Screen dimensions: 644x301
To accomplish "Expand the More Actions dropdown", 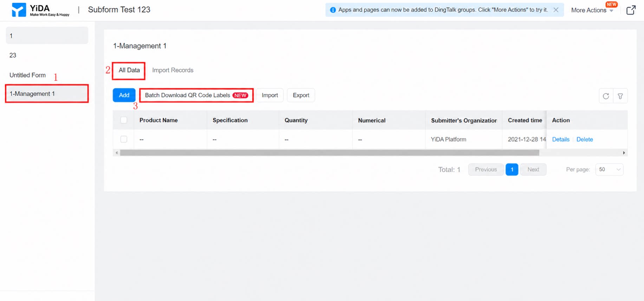I will tap(592, 10).
